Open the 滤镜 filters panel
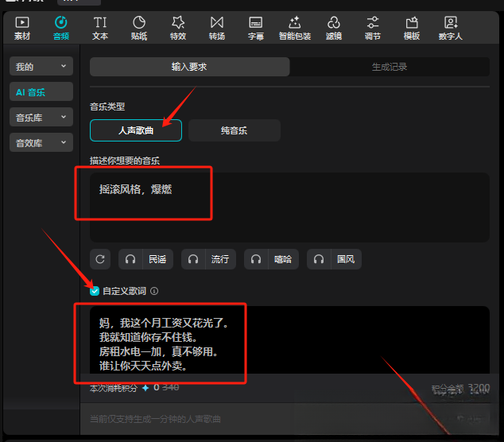 [334, 29]
